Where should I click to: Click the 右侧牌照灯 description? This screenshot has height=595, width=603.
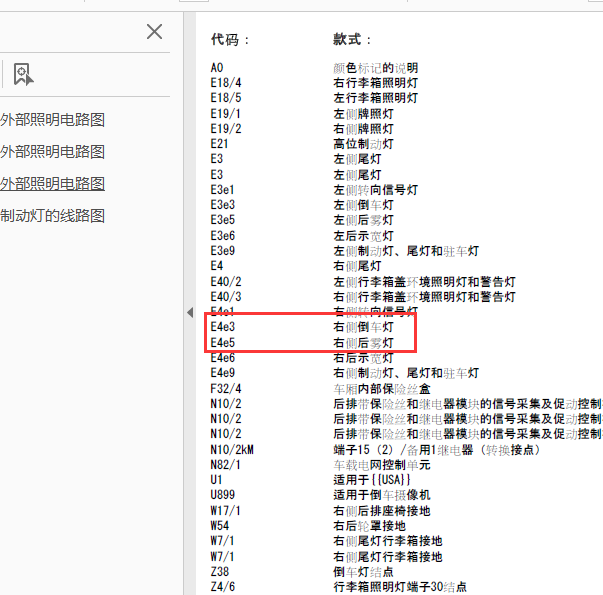point(363,129)
